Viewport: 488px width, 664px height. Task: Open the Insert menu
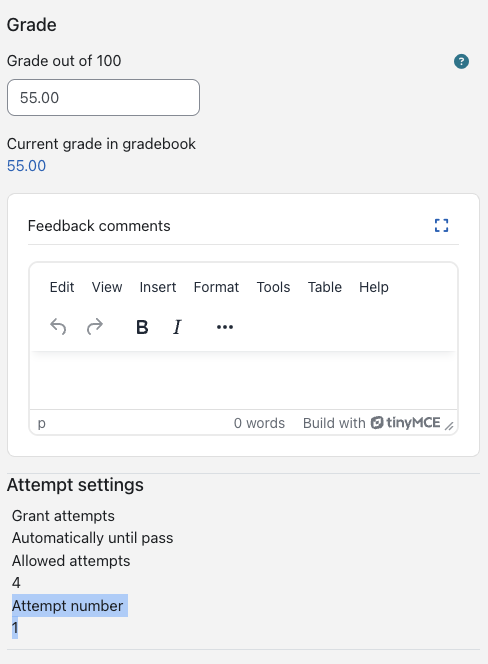pyautogui.click(x=158, y=287)
